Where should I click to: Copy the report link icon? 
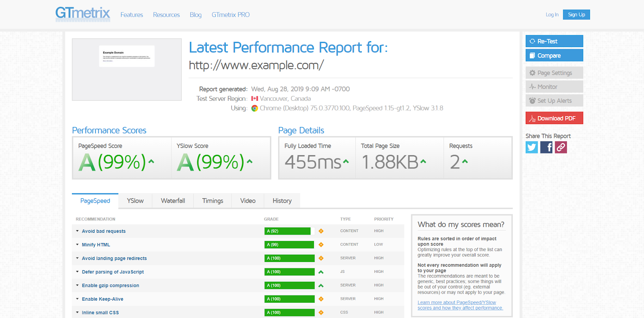click(x=561, y=148)
